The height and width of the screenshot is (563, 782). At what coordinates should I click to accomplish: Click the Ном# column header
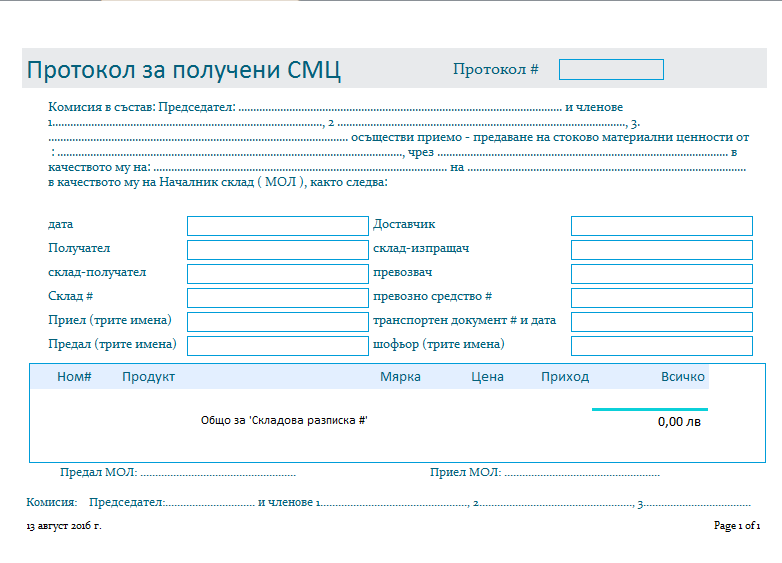click(74, 376)
